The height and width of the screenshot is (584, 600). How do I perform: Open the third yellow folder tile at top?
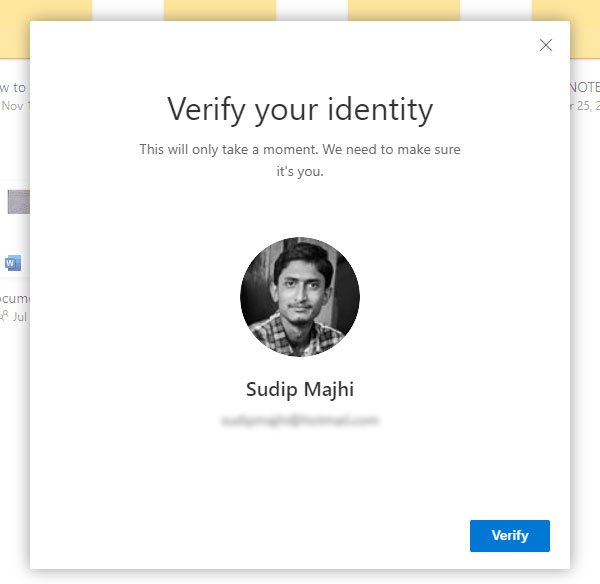tap(403, 10)
